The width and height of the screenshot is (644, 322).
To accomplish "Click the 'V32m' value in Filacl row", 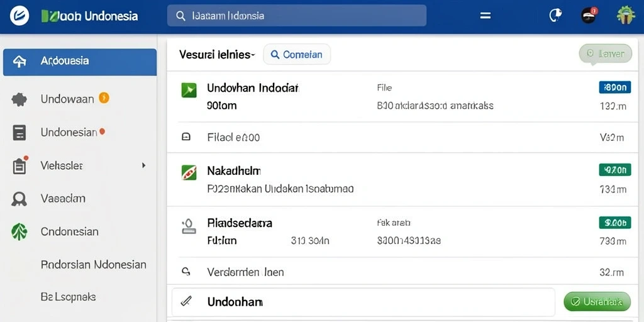I will click(x=612, y=138).
